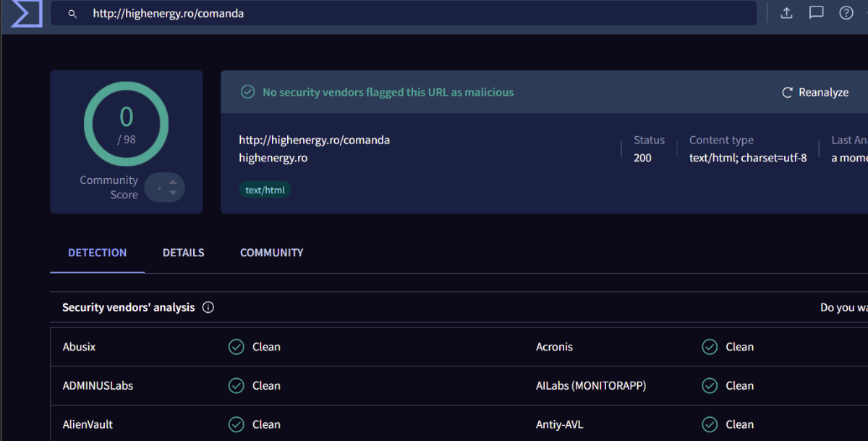Image resolution: width=868 pixels, height=441 pixels.
Task: Click the AlienVault vendor row
Action: (88, 424)
